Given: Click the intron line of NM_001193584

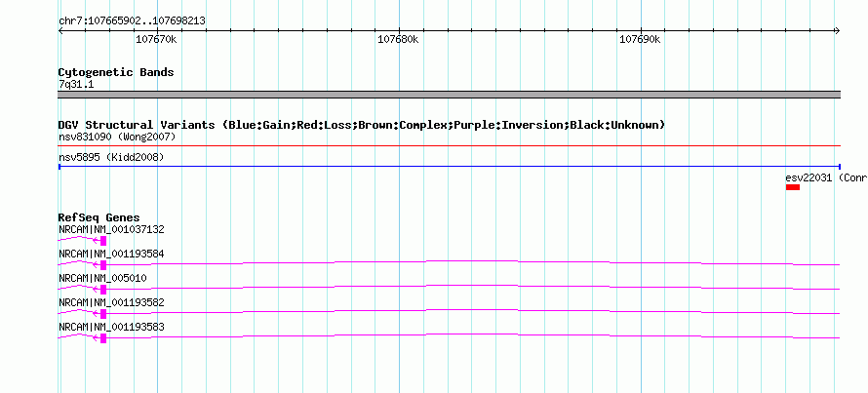Looking at the screenshot, I should tap(473, 261).
